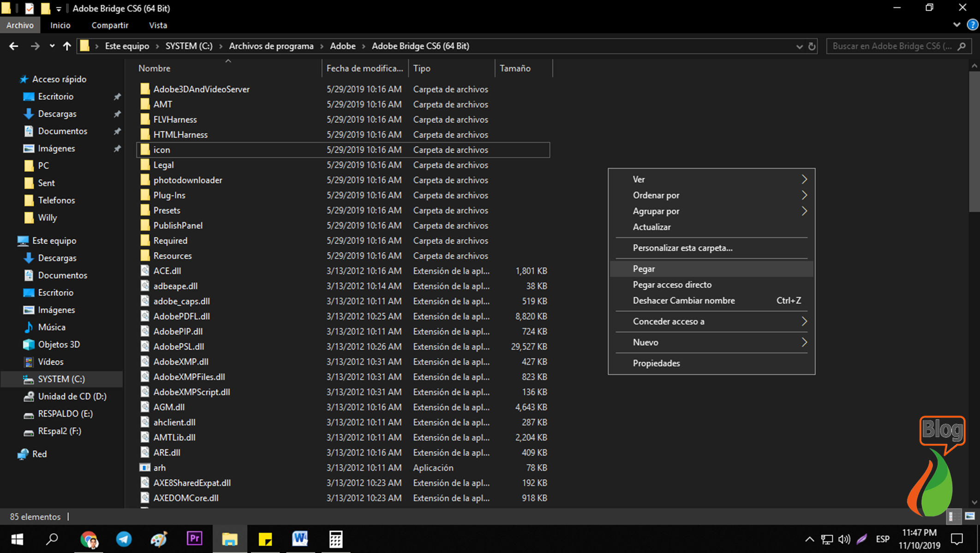980x553 pixels.
Task: Open the network icon in system tray
Action: point(827,539)
